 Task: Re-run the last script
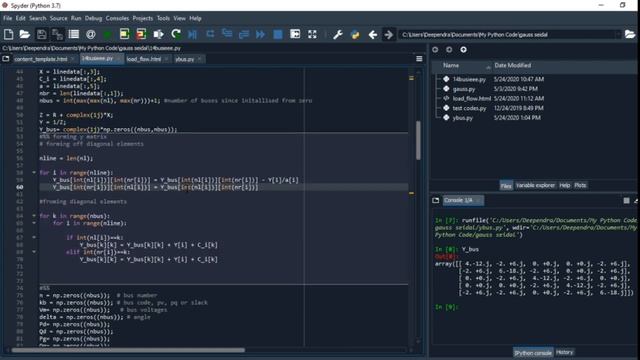point(176,35)
